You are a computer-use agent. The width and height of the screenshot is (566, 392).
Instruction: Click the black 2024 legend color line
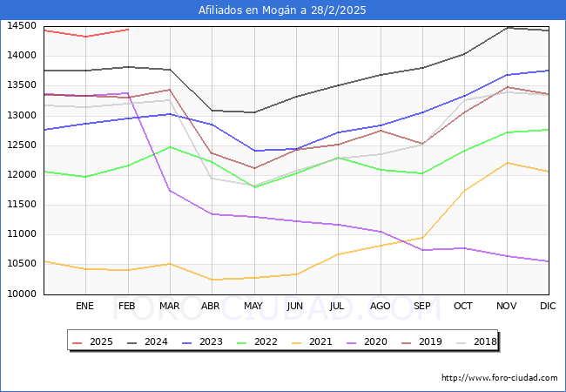tap(132, 342)
